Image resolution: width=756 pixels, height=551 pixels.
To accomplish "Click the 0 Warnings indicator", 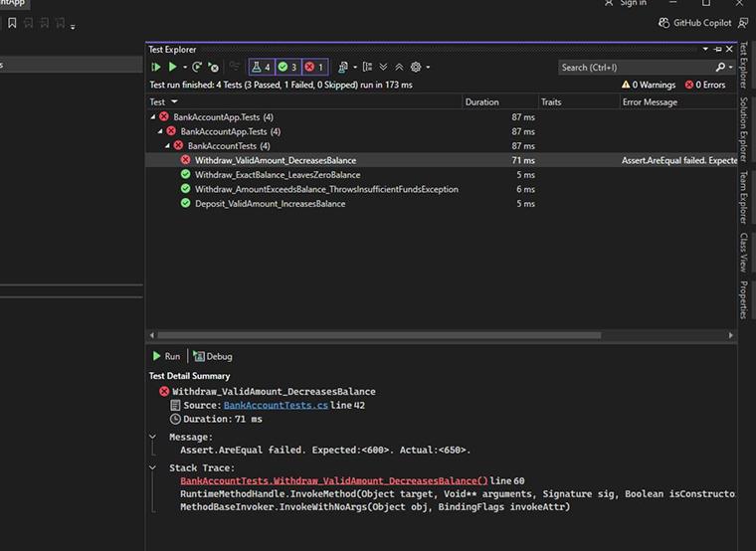I will pos(649,85).
